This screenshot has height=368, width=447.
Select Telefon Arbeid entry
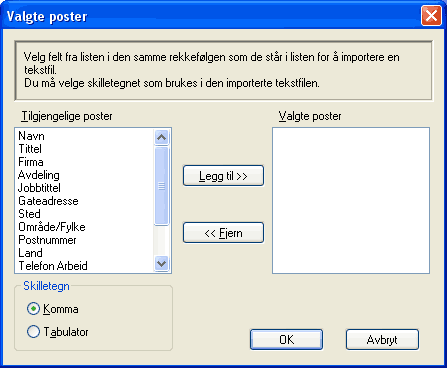53,266
